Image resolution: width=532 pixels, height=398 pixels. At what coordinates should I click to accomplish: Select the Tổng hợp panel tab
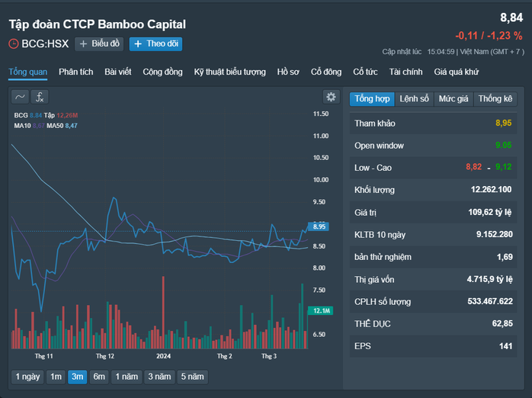372,98
